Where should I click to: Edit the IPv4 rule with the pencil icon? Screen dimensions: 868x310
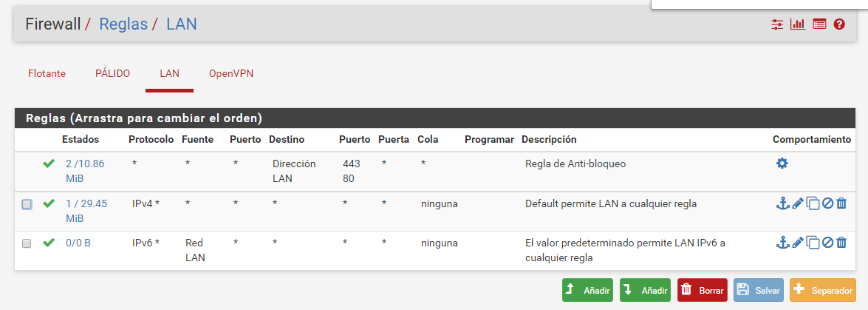click(x=797, y=203)
